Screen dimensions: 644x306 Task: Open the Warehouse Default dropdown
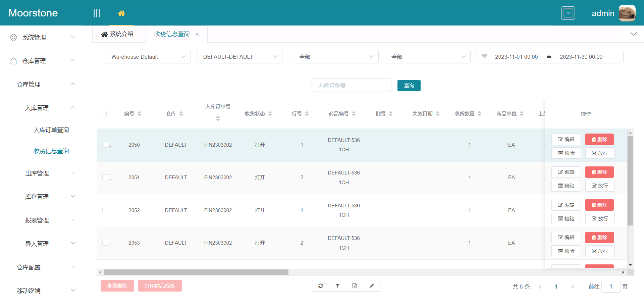[148, 57]
